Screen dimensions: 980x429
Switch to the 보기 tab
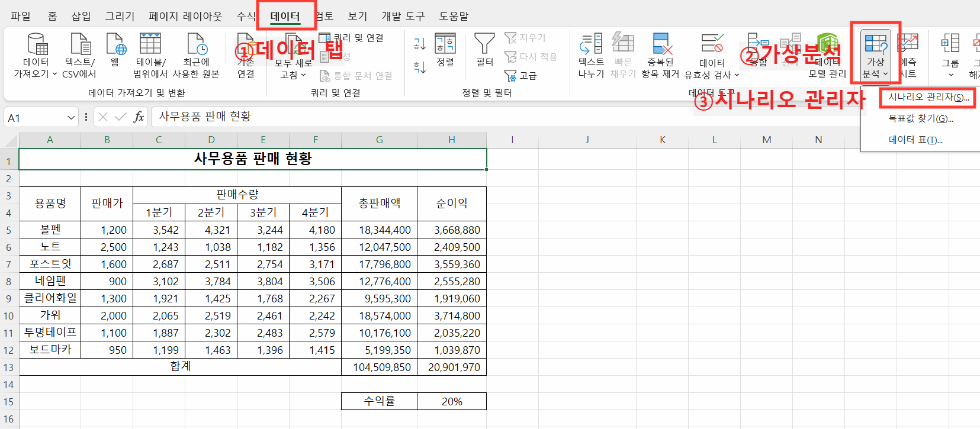358,16
